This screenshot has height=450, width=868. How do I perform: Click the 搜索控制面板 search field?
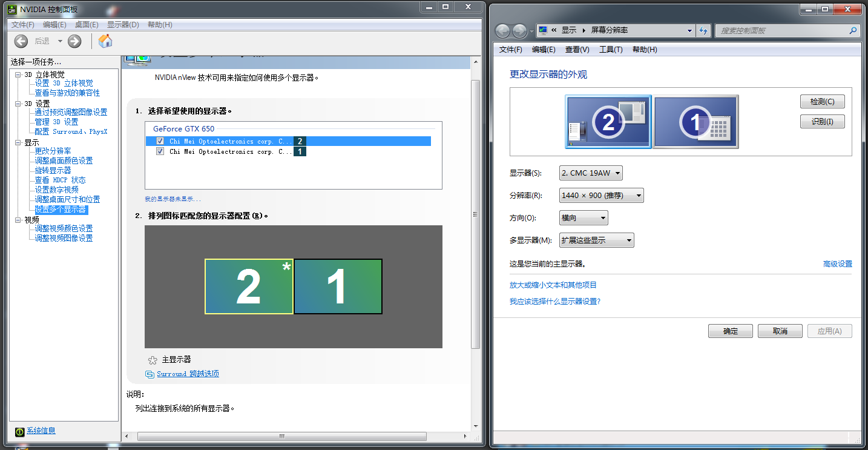(787, 30)
